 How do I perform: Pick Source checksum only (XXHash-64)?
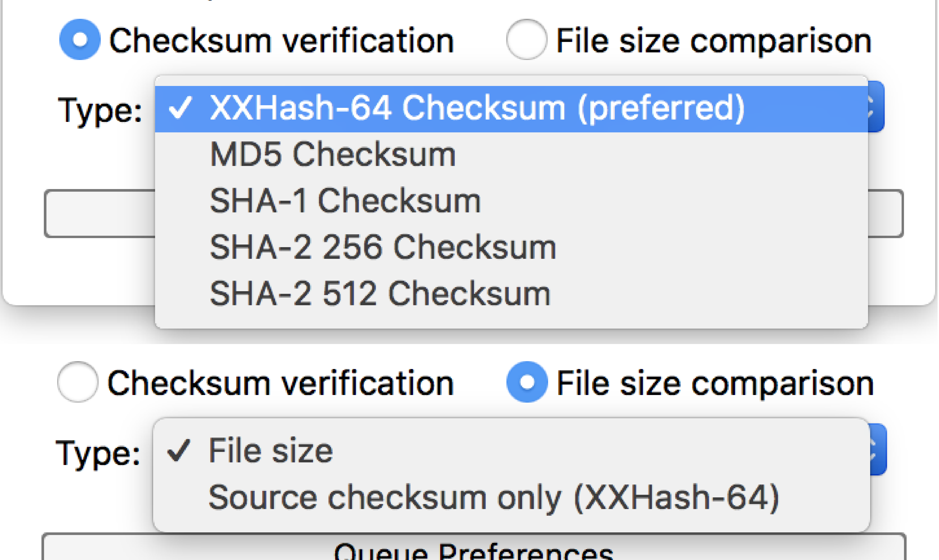pos(493,497)
